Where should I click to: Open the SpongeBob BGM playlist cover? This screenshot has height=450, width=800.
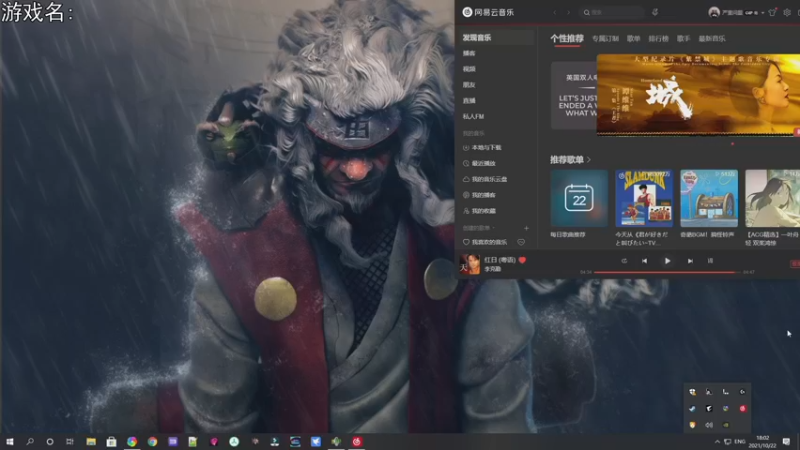(709, 198)
